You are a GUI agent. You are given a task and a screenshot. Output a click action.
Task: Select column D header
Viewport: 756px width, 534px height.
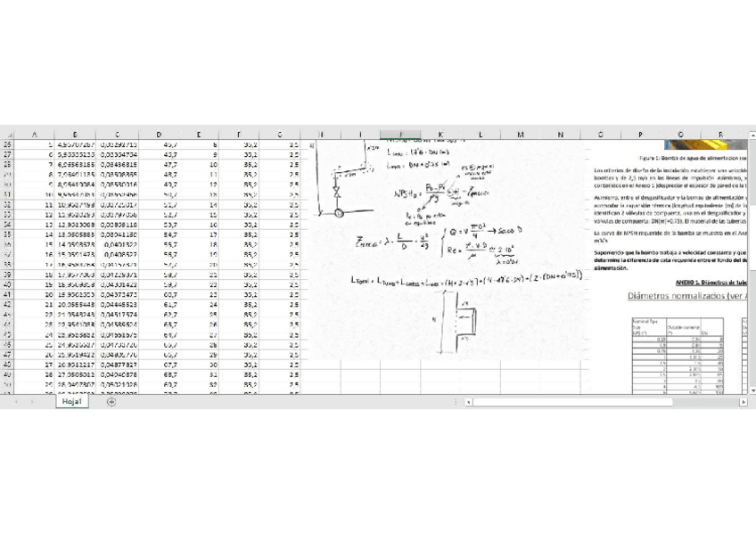coord(159,135)
